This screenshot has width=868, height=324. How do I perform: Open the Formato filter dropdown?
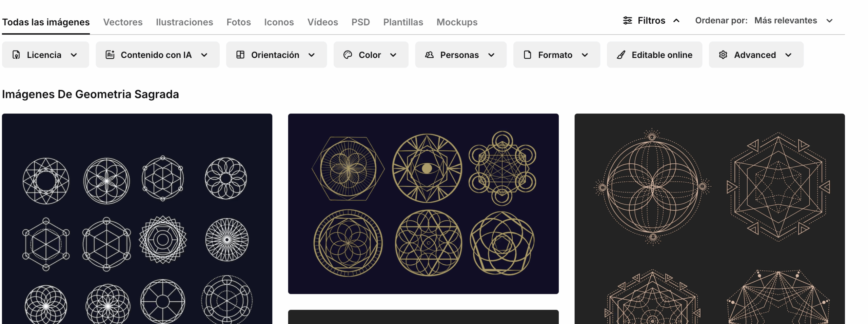pyautogui.click(x=557, y=55)
